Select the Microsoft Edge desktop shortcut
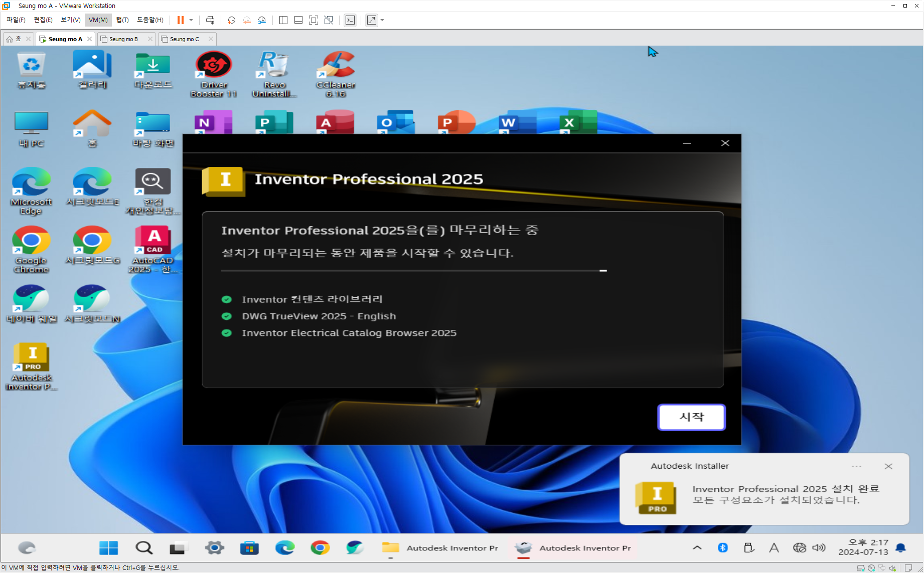This screenshot has height=573, width=924. pyautogui.click(x=31, y=192)
